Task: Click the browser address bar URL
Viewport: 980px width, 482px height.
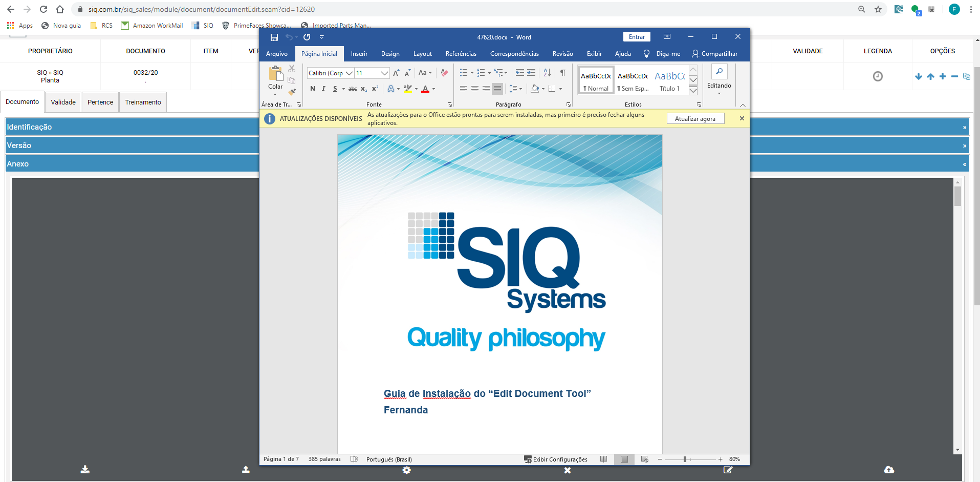Action: click(202, 9)
